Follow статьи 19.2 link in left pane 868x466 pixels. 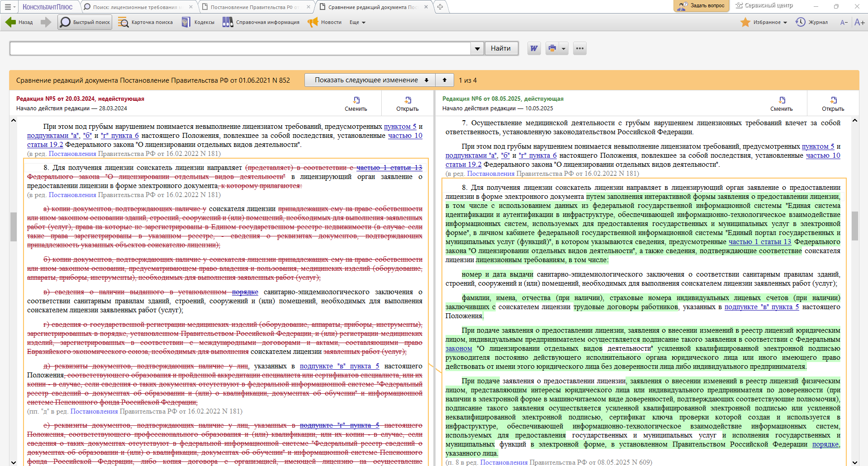click(45, 145)
